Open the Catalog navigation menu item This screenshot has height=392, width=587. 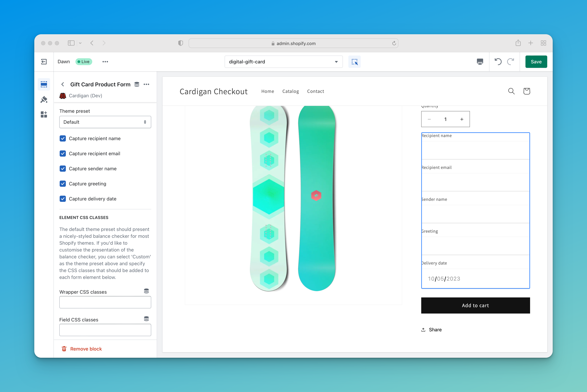tap(290, 91)
